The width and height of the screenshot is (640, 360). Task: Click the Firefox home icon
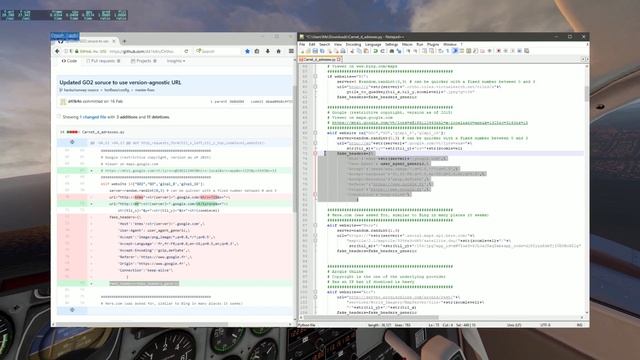tap(279, 51)
